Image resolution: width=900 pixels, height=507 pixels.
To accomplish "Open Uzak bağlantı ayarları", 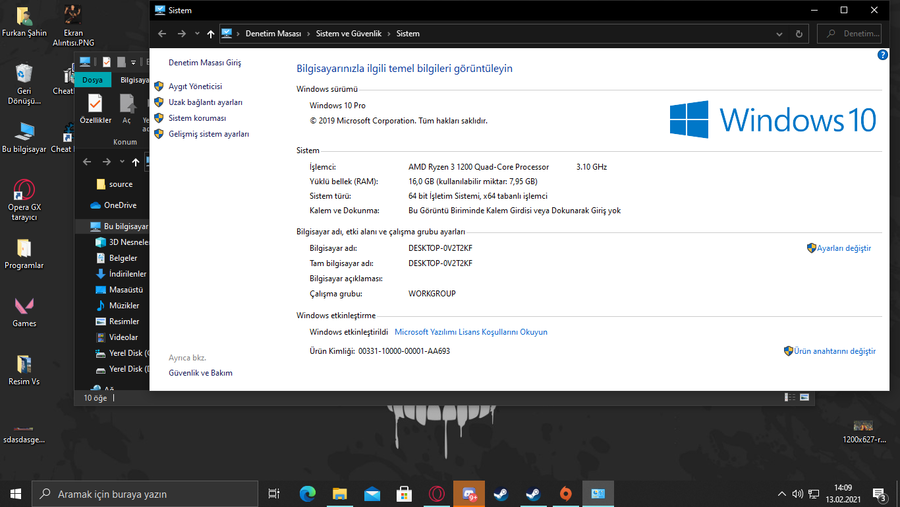I will (x=205, y=102).
